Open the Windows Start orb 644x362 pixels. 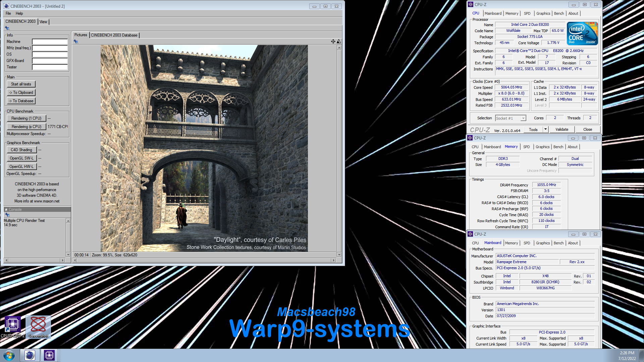click(x=9, y=355)
